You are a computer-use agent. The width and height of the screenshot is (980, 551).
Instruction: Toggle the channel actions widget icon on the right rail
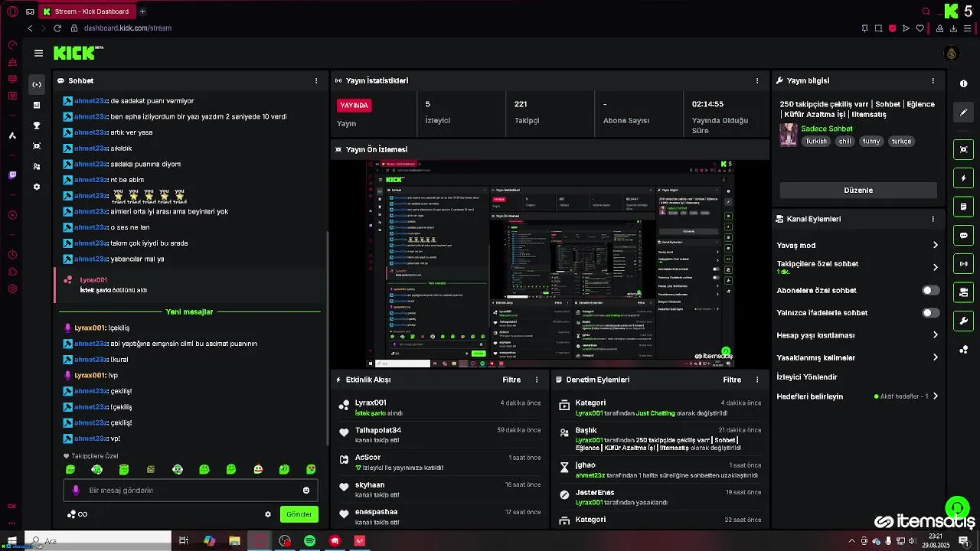pos(963,292)
